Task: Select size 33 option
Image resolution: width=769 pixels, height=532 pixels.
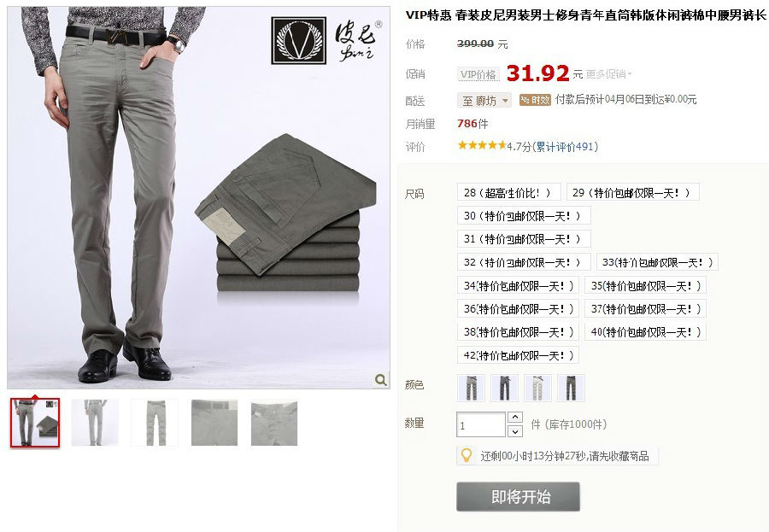Action: pos(657,262)
